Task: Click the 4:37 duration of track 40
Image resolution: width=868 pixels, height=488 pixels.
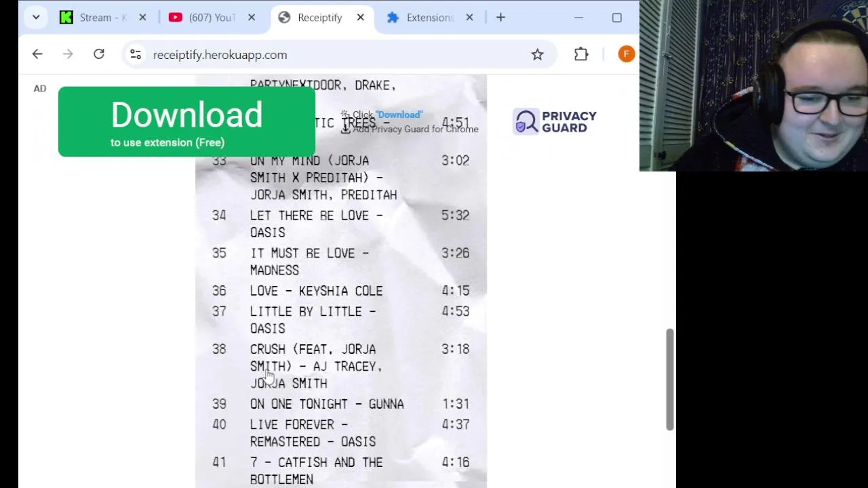Action: [x=455, y=425]
